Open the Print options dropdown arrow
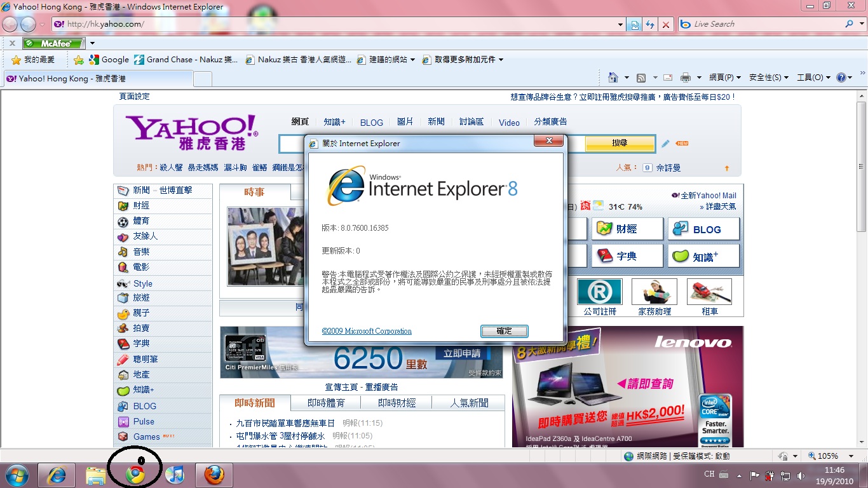The image size is (868, 488). pos(699,78)
